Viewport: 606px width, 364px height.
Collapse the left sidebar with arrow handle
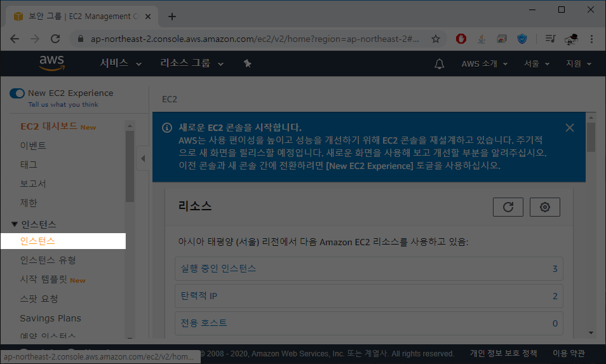pos(143,158)
